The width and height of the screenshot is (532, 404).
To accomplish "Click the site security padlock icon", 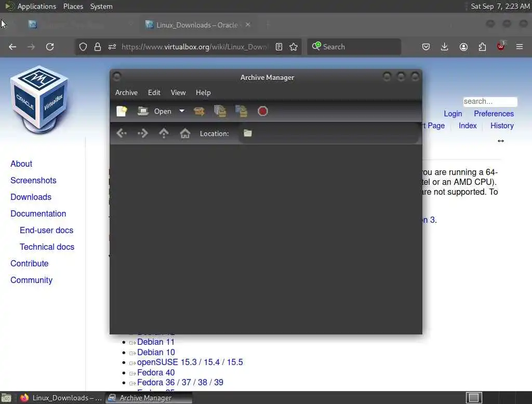I will click(97, 47).
